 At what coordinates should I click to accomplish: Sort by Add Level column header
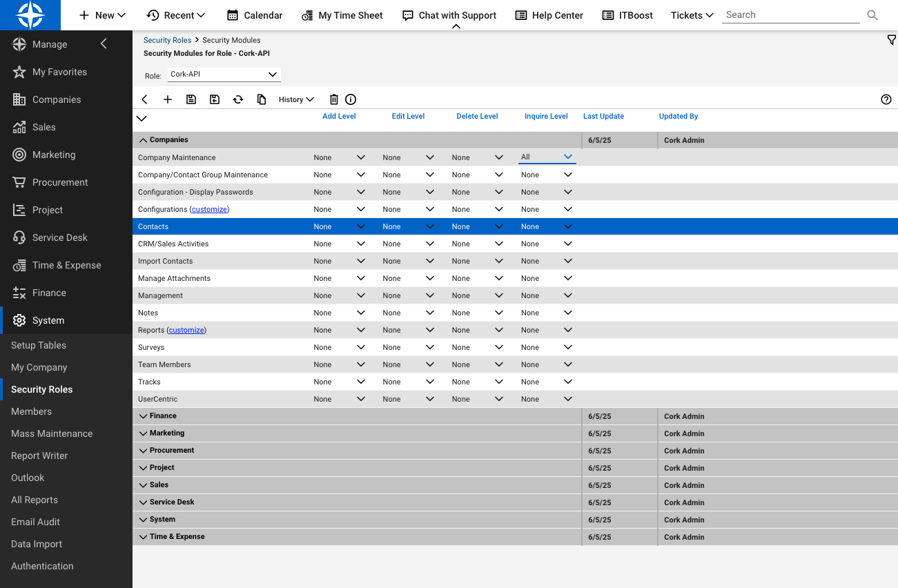point(339,116)
